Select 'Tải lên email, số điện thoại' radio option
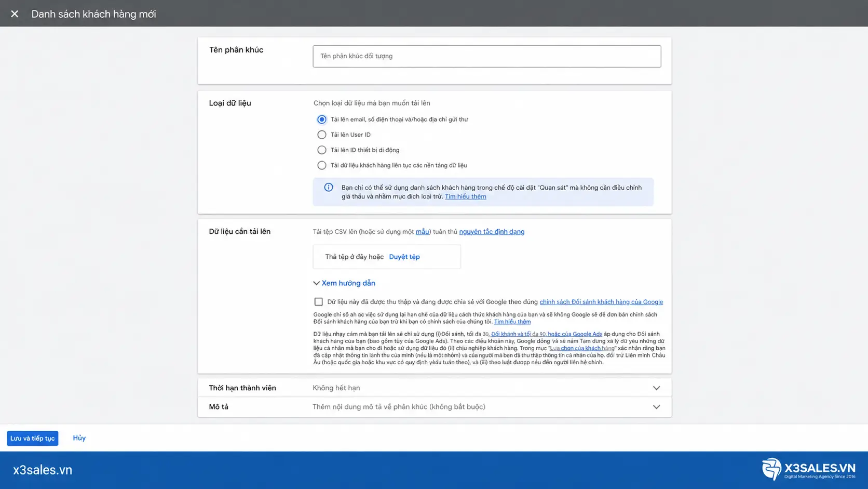 coord(322,120)
